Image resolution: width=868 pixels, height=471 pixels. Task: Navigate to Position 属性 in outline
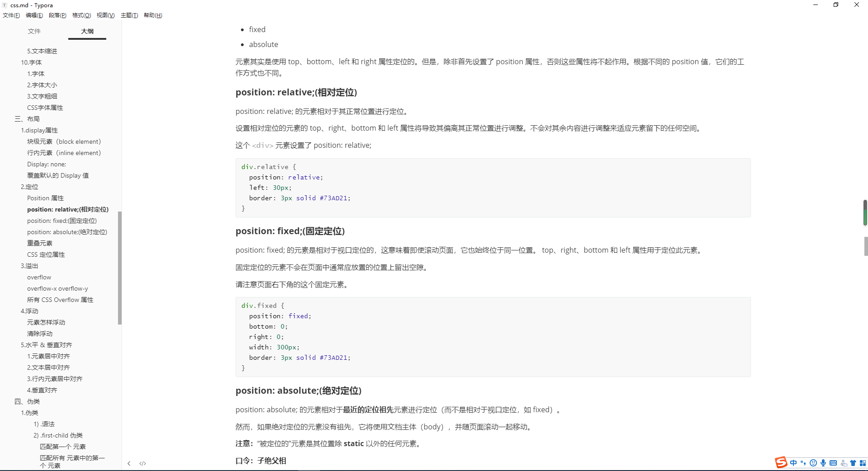pos(45,198)
